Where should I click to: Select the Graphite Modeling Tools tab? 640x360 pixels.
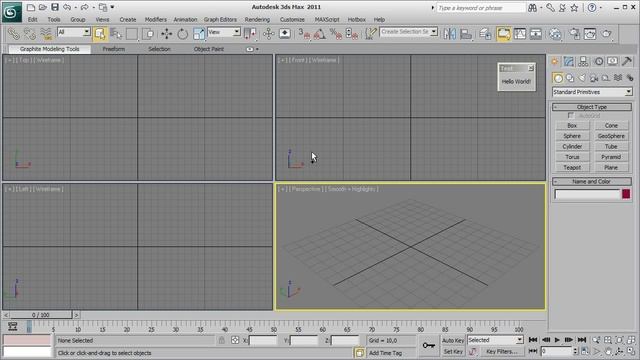click(49, 49)
